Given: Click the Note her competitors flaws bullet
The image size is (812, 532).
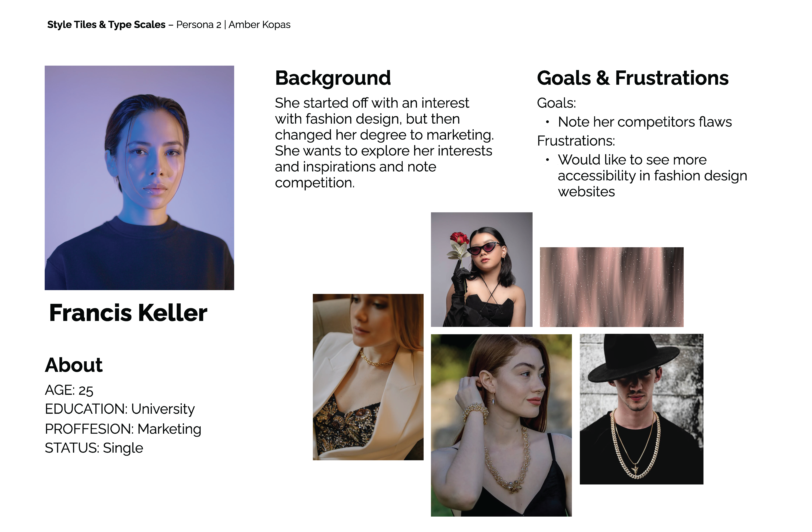Looking at the screenshot, I should tap(645, 122).
